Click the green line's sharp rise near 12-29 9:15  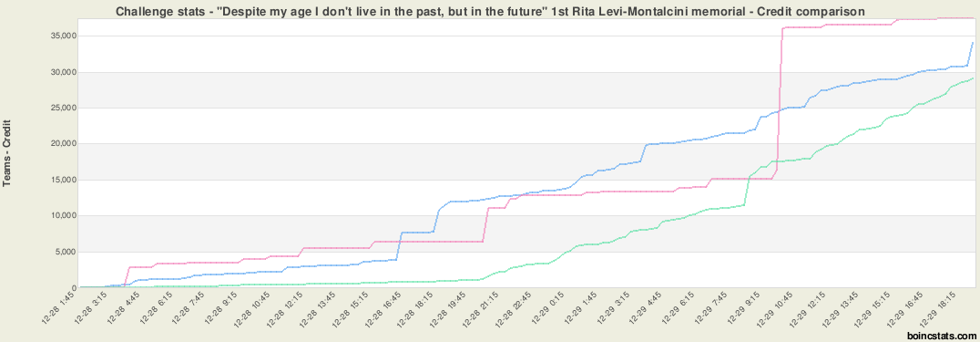747,191
